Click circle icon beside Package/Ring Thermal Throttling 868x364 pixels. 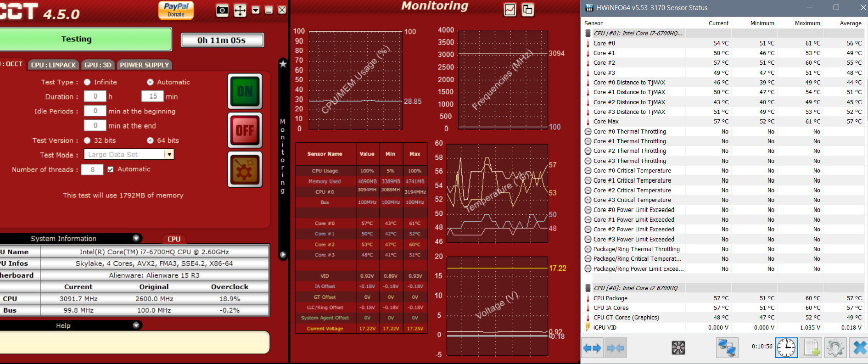[588, 249]
